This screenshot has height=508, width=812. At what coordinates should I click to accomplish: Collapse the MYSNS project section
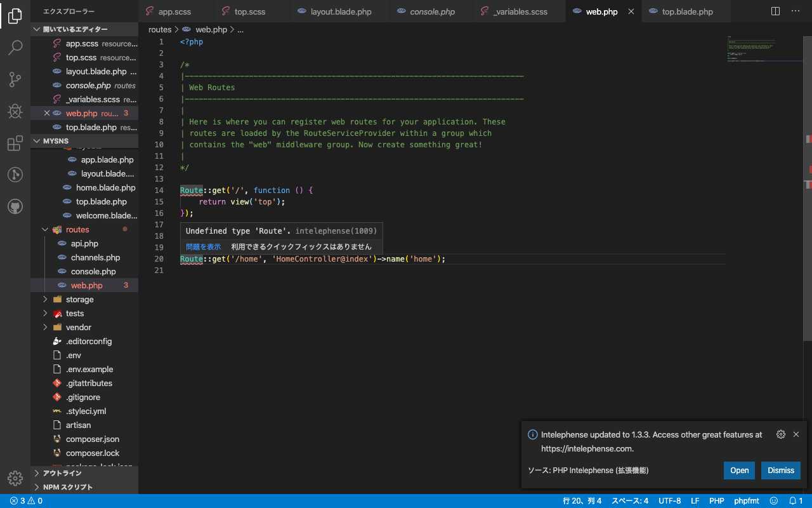(x=84, y=141)
